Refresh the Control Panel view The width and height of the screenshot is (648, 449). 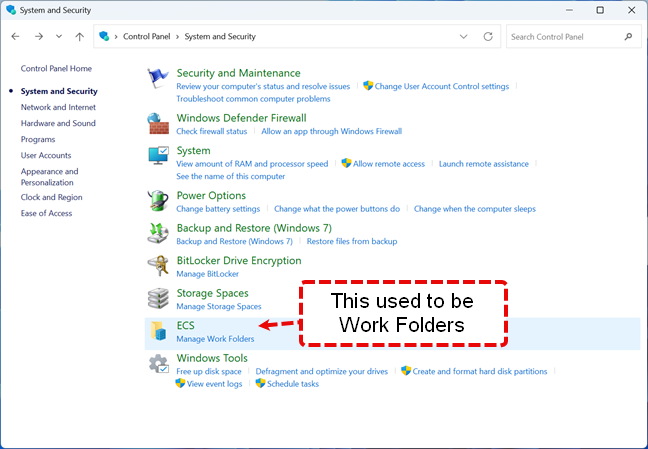tap(488, 36)
